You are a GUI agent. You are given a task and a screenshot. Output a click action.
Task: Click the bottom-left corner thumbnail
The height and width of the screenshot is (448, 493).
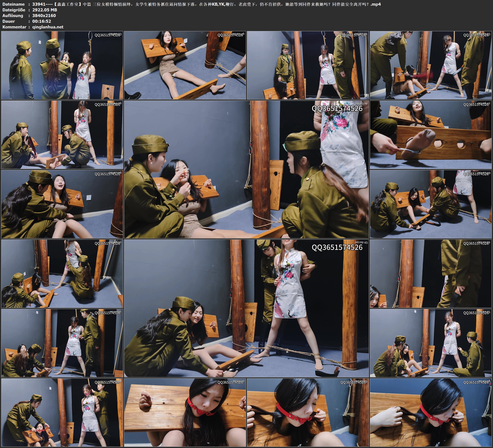coord(62,412)
